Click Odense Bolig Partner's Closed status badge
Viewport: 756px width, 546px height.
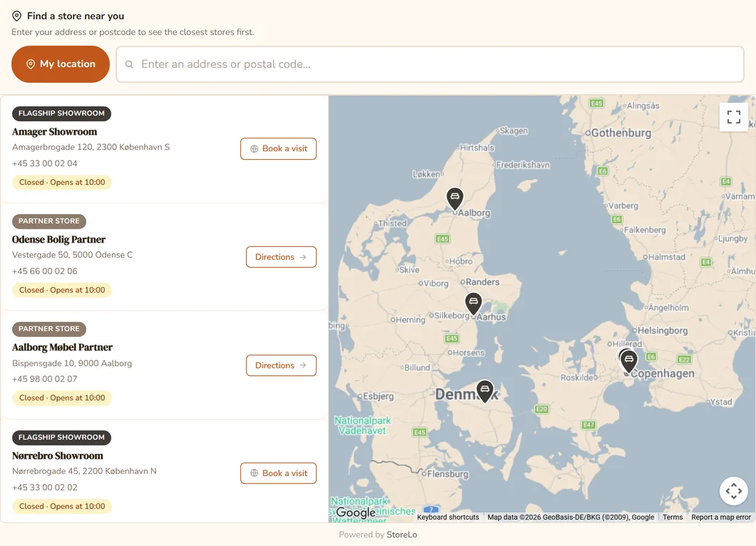pos(62,290)
